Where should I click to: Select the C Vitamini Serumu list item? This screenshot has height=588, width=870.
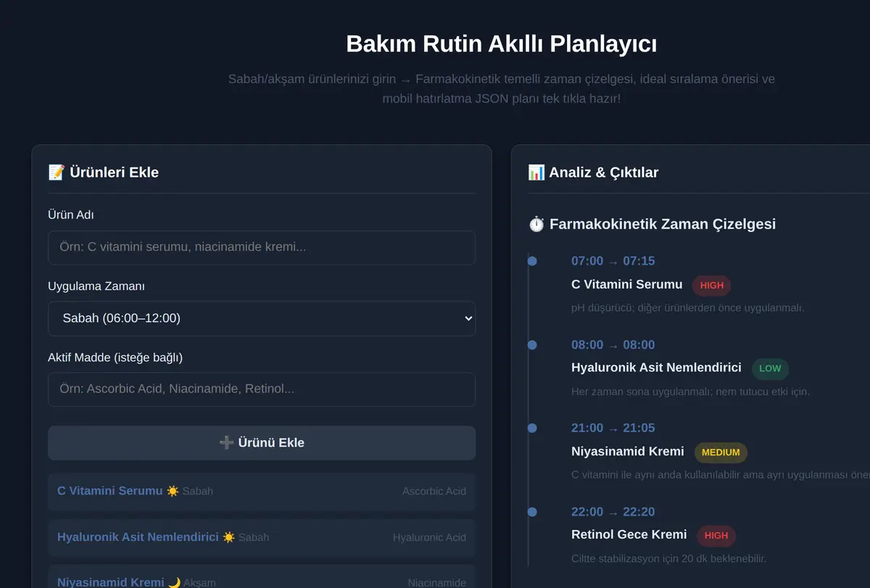tap(262, 492)
